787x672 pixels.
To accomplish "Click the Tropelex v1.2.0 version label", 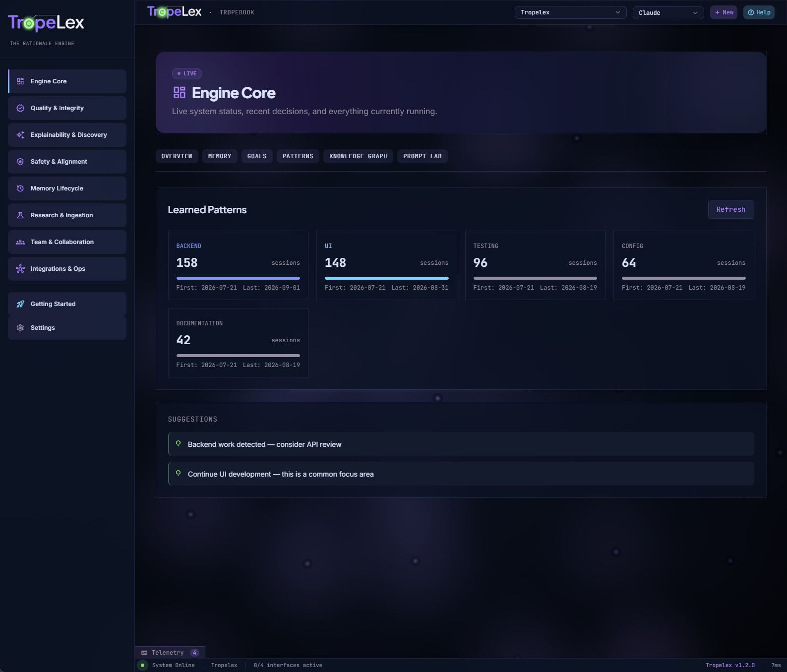I will [730, 666].
